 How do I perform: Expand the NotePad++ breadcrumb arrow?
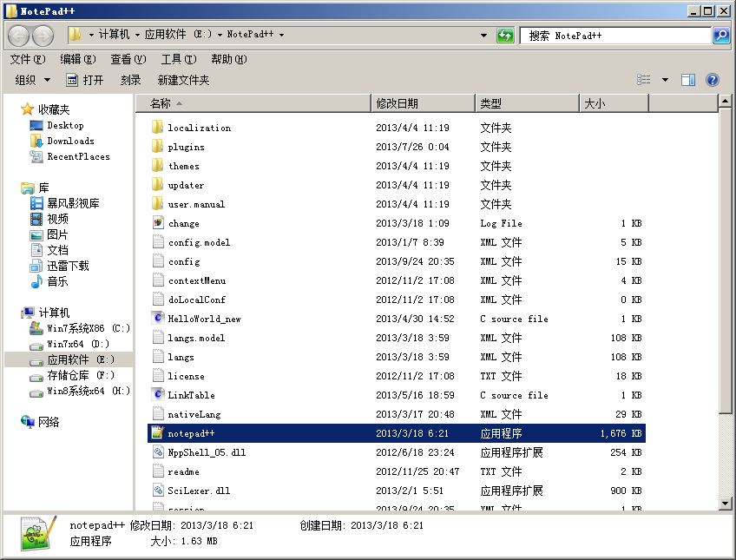281,35
